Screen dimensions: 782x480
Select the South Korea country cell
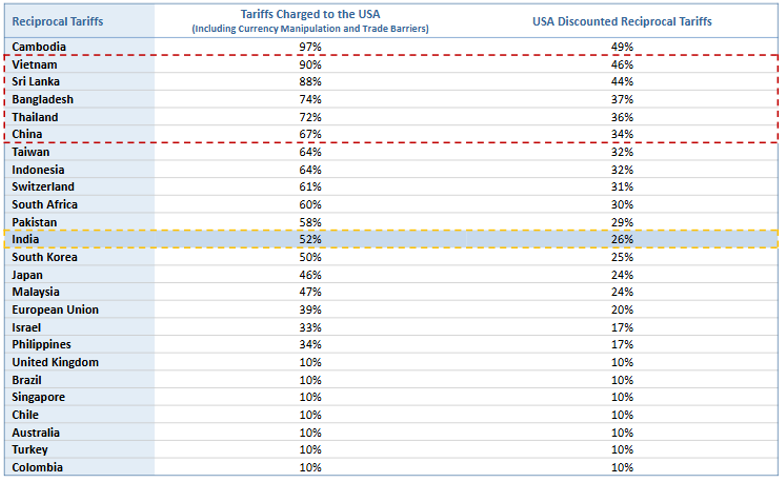(44, 257)
